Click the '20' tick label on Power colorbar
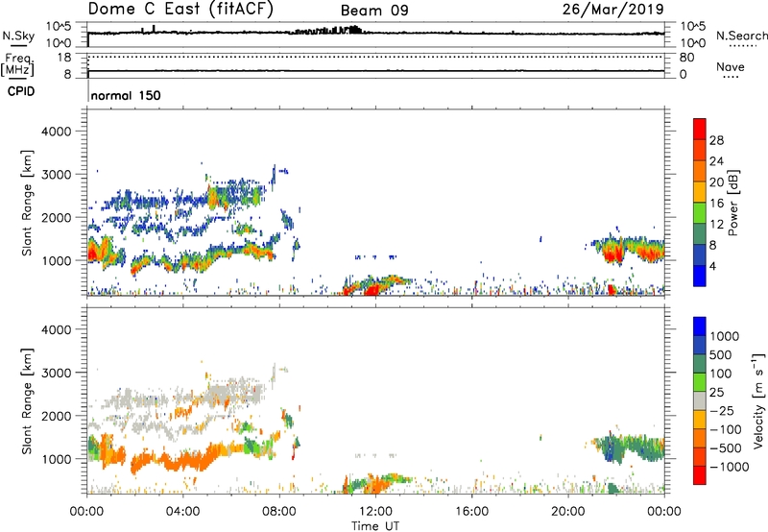Image resolution: width=768 pixels, height=532 pixels. (x=716, y=182)
